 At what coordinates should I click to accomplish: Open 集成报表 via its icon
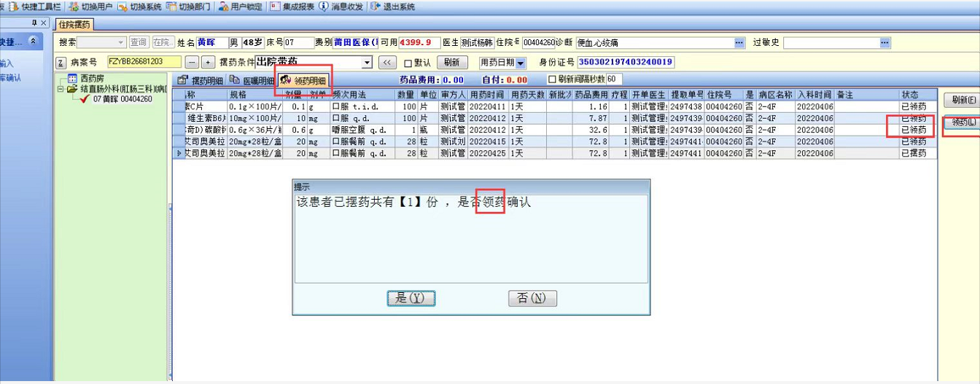[275, 7]
